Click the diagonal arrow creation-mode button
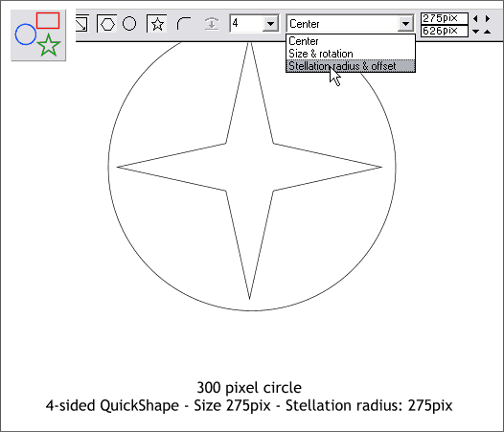 coord(82,23)
